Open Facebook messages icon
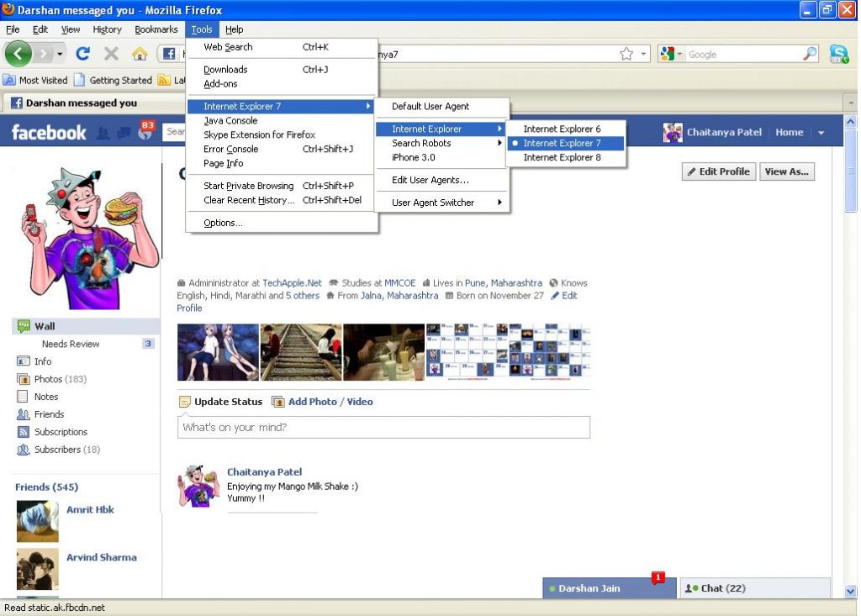861x616 pixels. point(124,132)
